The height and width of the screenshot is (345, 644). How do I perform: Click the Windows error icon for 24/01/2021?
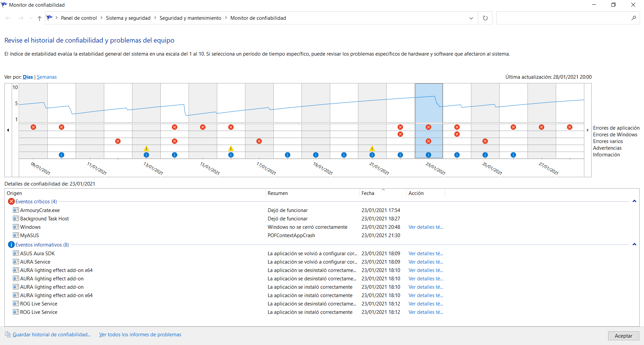[x=457, y=134]
